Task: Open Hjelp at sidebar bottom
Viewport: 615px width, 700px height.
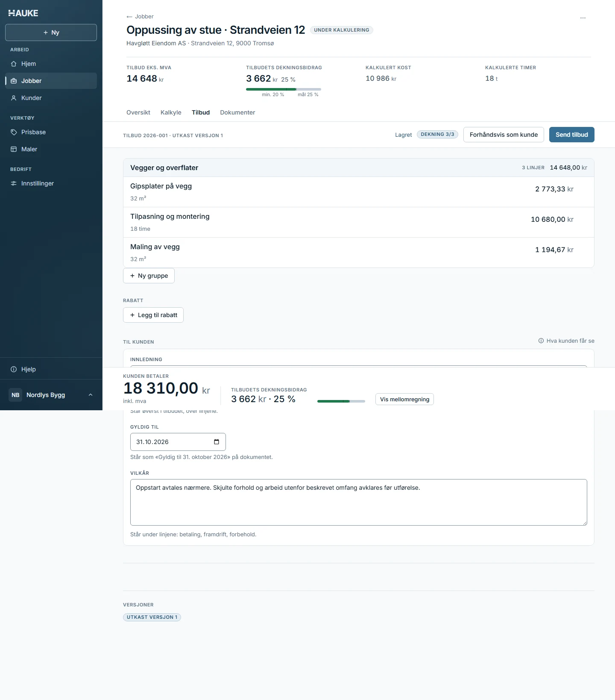Action: coord(51,369)
